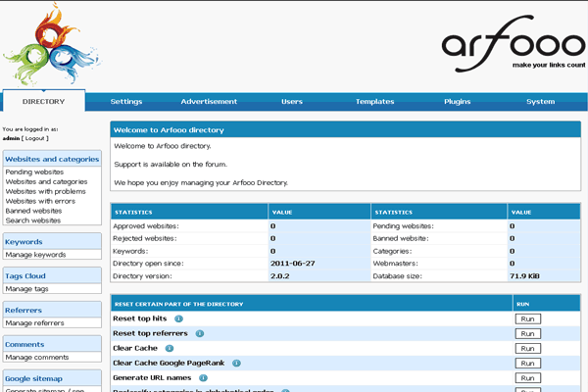588x392 pixels.
Task: Run the Reset top hits action
Action: pyautogui.click(x=527, y=319)
